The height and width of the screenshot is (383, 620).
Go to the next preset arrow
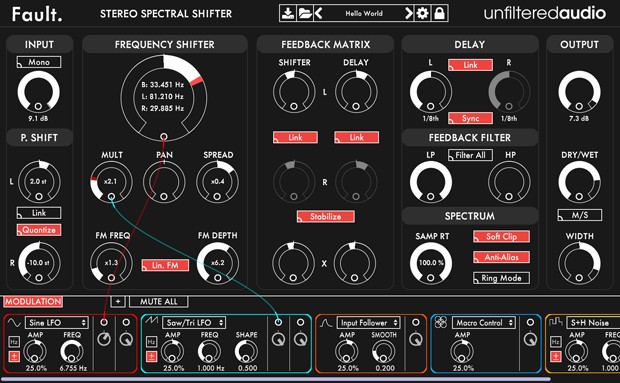409,13
